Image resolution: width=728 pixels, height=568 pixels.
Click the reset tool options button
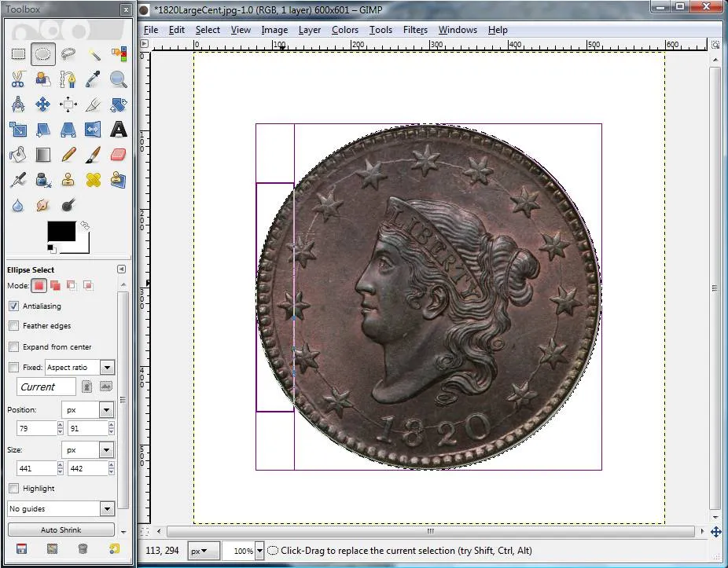114,549
